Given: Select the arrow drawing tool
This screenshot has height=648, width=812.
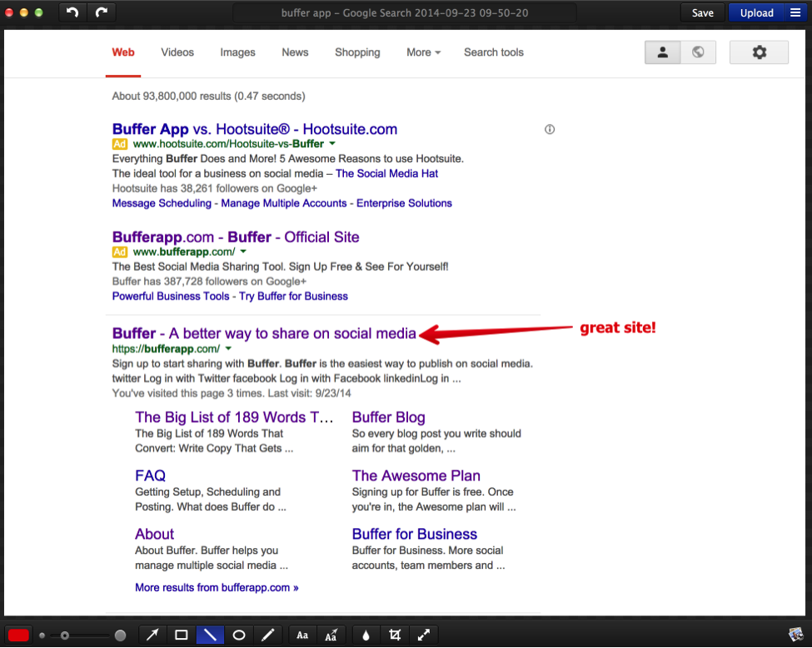Looking at the screenshot, I should point(152,635).
